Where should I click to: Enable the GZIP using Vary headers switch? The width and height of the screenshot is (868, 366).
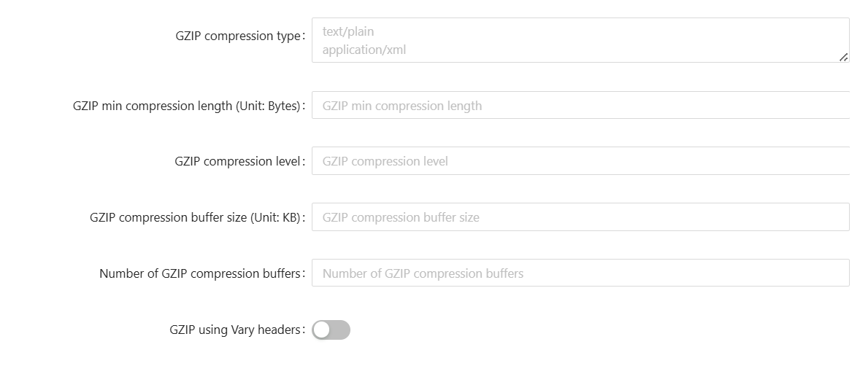331,330
